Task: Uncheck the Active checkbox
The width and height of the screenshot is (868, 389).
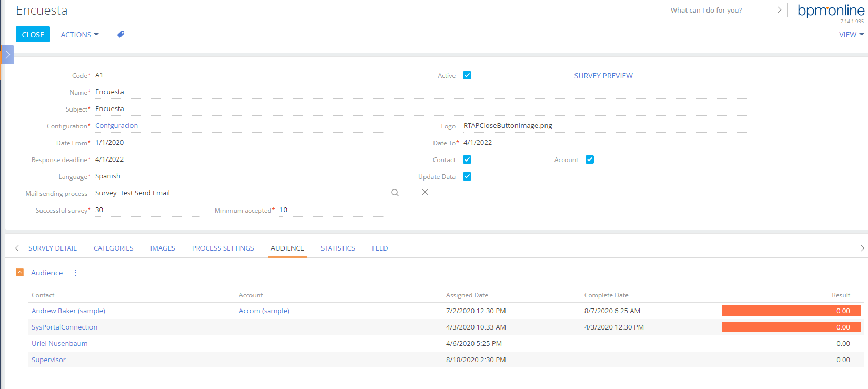Action: point(467,75)
